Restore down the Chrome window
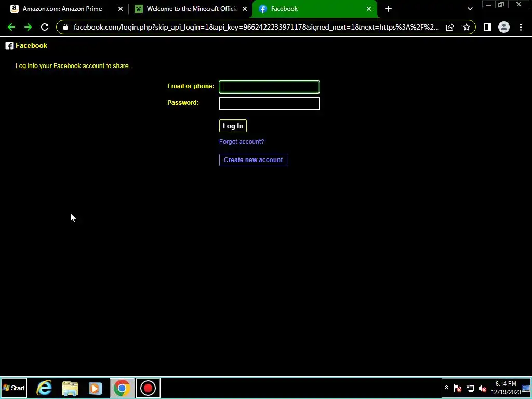The height and width of the screenshot is (399, 532). [501, 5]
